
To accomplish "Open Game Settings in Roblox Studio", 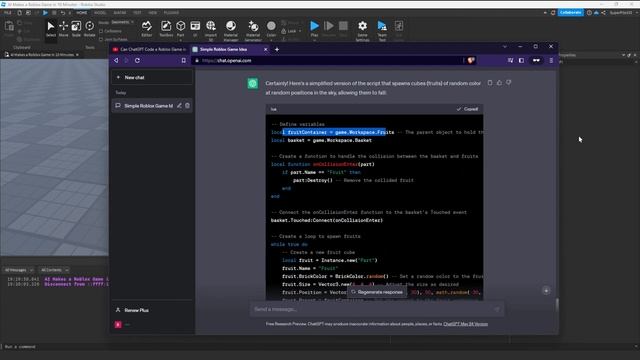I will 362,30.
